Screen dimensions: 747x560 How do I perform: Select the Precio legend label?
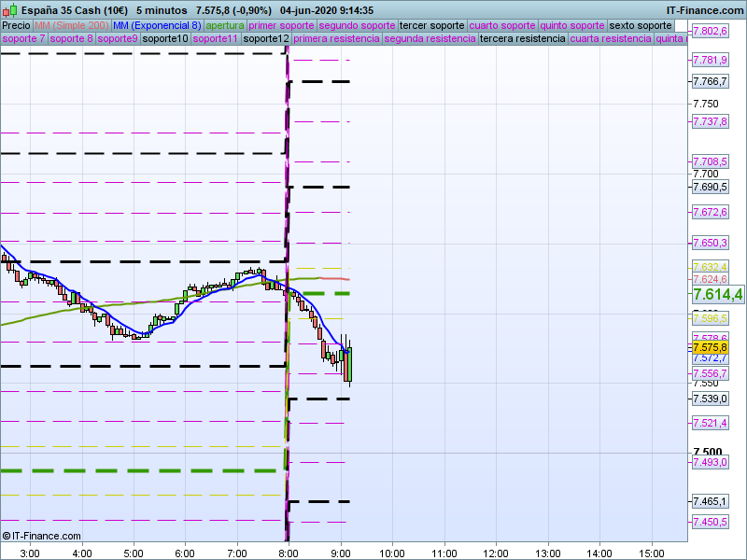(x=16, y=25)
